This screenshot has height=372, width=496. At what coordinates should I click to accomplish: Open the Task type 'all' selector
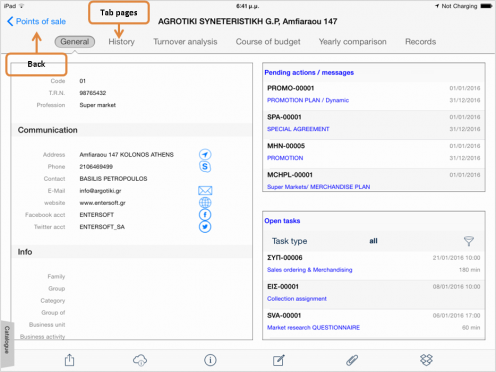(x=373, y=241)
